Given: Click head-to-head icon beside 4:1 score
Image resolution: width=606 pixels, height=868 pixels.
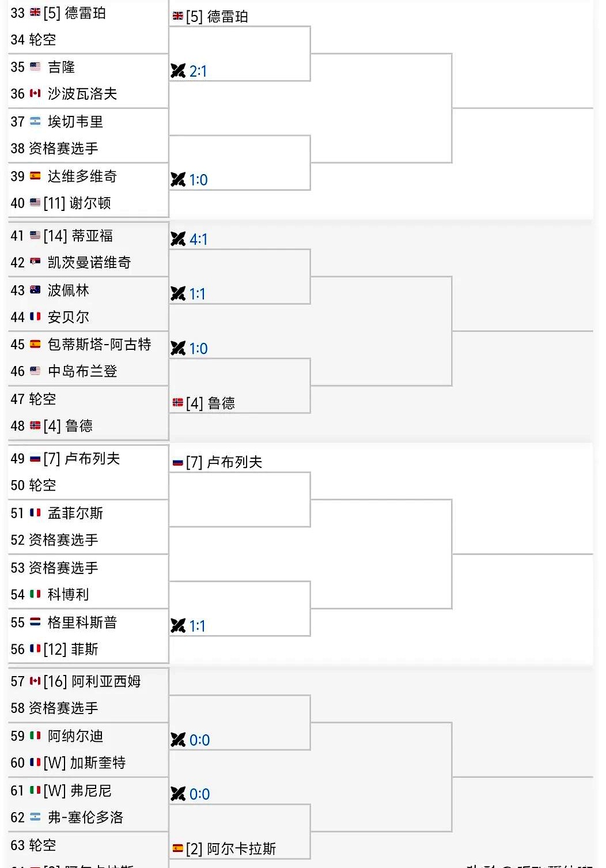Looking at the screenshot, I should (178, 239).
